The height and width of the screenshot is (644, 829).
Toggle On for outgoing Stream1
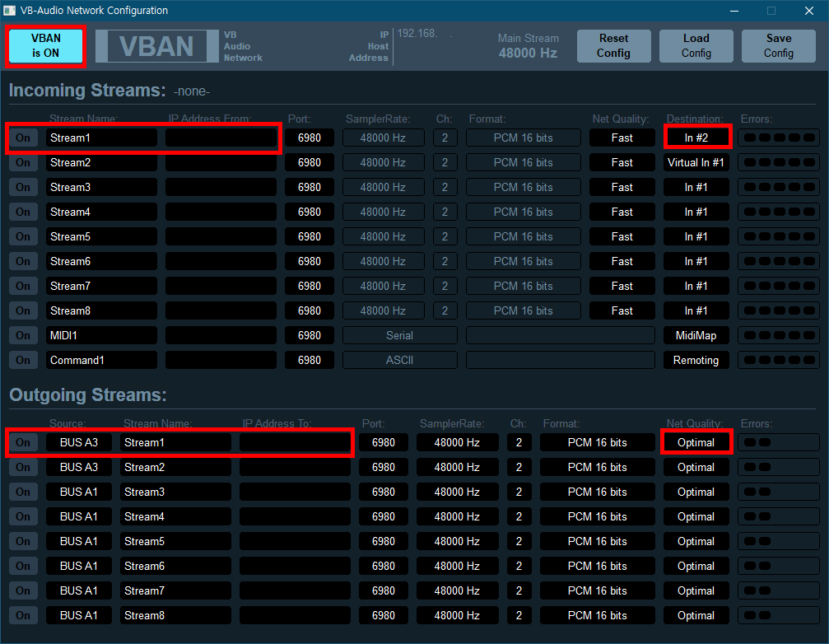click(23, 442)
